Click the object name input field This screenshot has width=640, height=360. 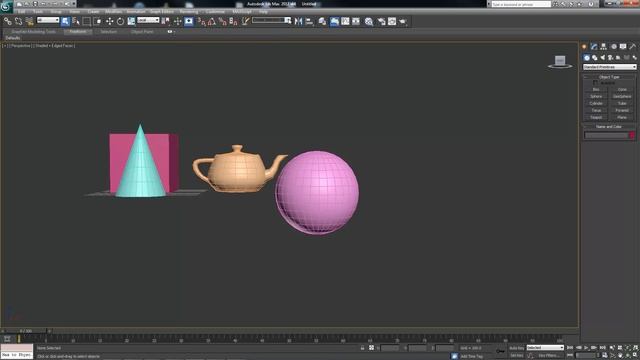(x=606, y=135)
